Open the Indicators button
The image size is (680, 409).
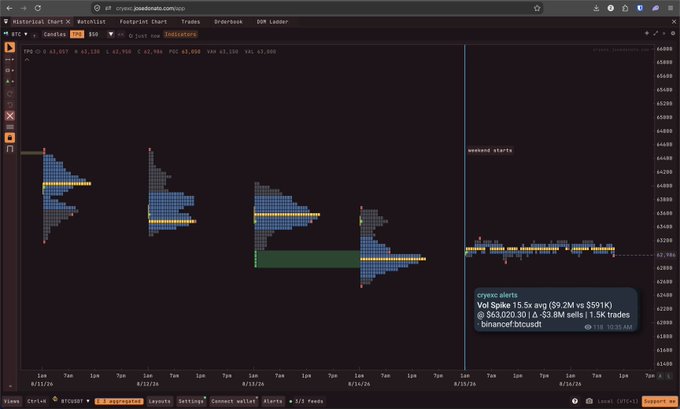click(180, 34)
